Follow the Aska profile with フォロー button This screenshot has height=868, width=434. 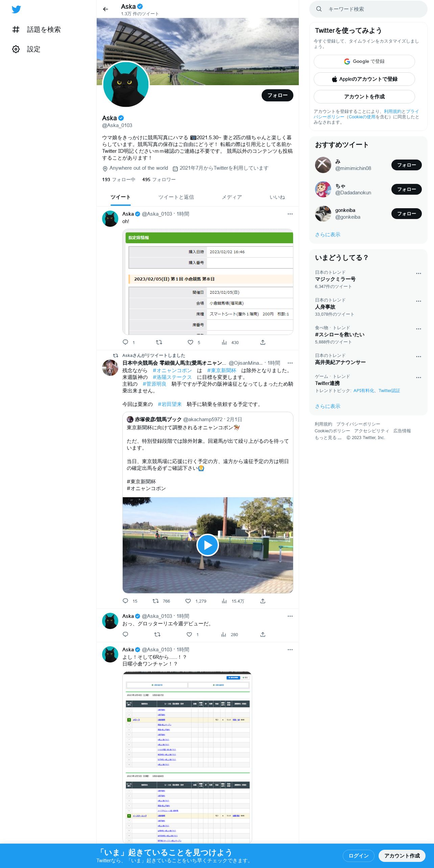point(277,95)
